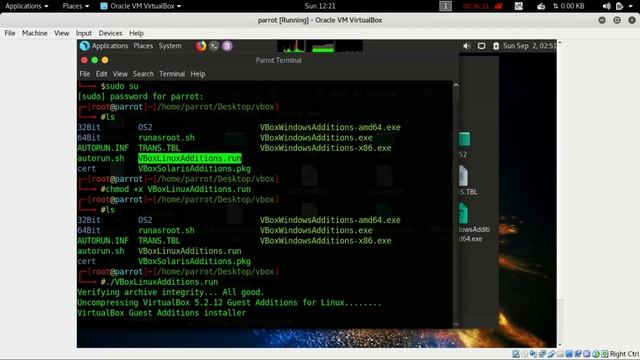
Task: Click green maximize dot of Parrot Terminal
Action: click(95, 60)
